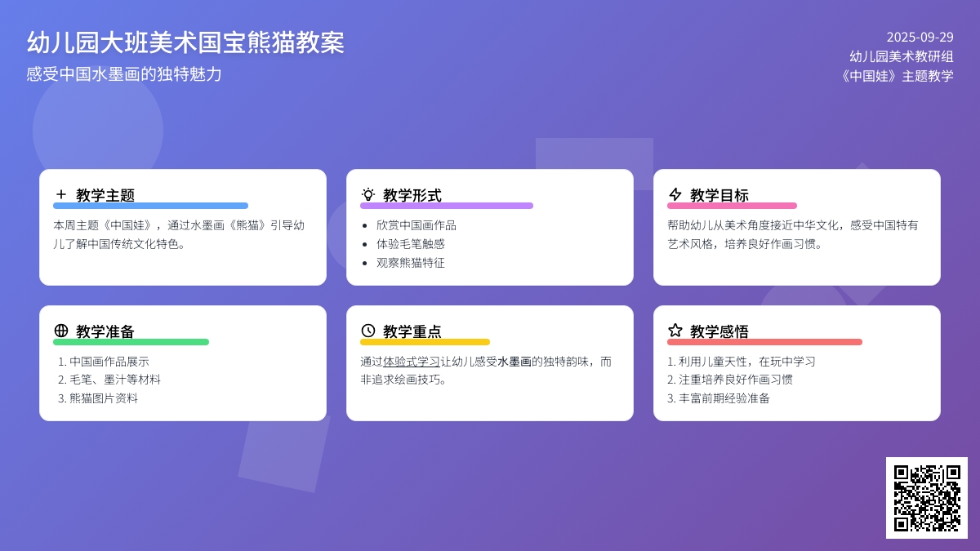This screenshot has height=551, width=980.
Task: Click the date 2025-09-29
Action: pos(920,37)
